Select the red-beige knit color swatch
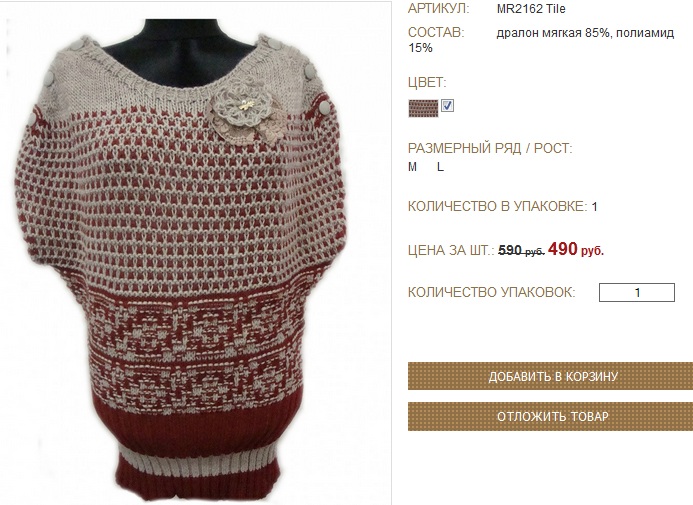This screenshot has width=693, height=505. (x=423, y=108)
